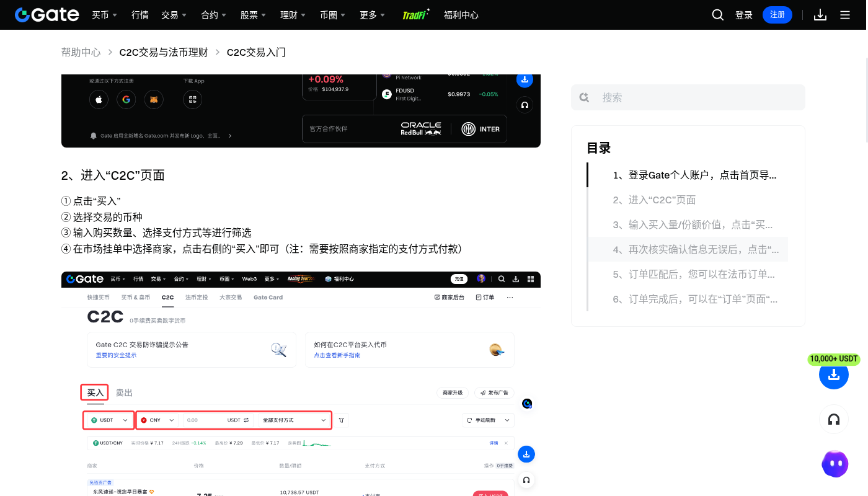Viewport: 868px width, 496px height.
Task: Expand the 合约 dropdown menu
Action: point(213,15)
